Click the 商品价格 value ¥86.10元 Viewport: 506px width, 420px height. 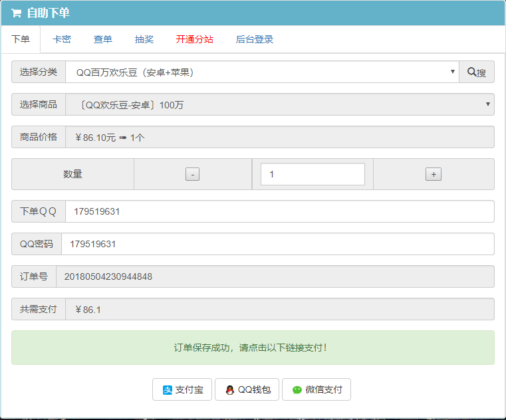[x=95, y=138]
